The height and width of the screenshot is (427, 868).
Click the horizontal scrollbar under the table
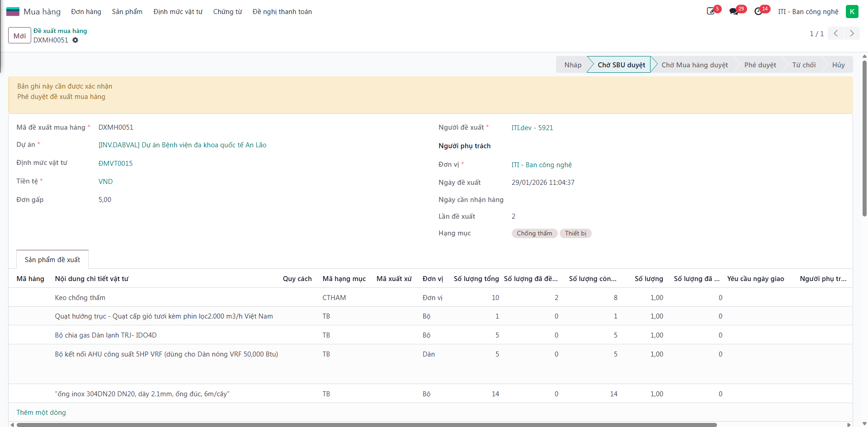[366, 425]
